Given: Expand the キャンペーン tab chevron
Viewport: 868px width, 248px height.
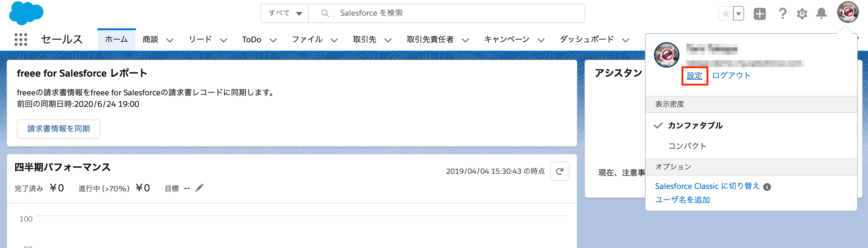Looking at the screenshot, I should click(x=541, y=40).
